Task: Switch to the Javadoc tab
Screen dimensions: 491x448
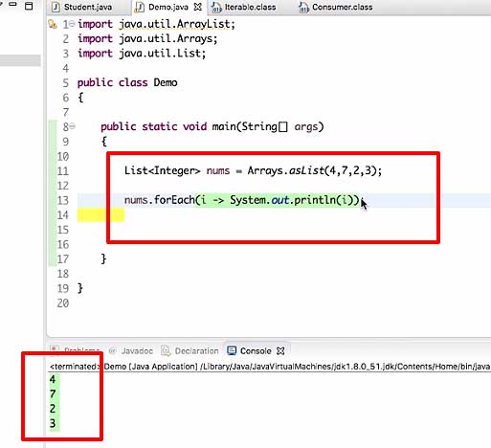Action: (x=137, y=351)
